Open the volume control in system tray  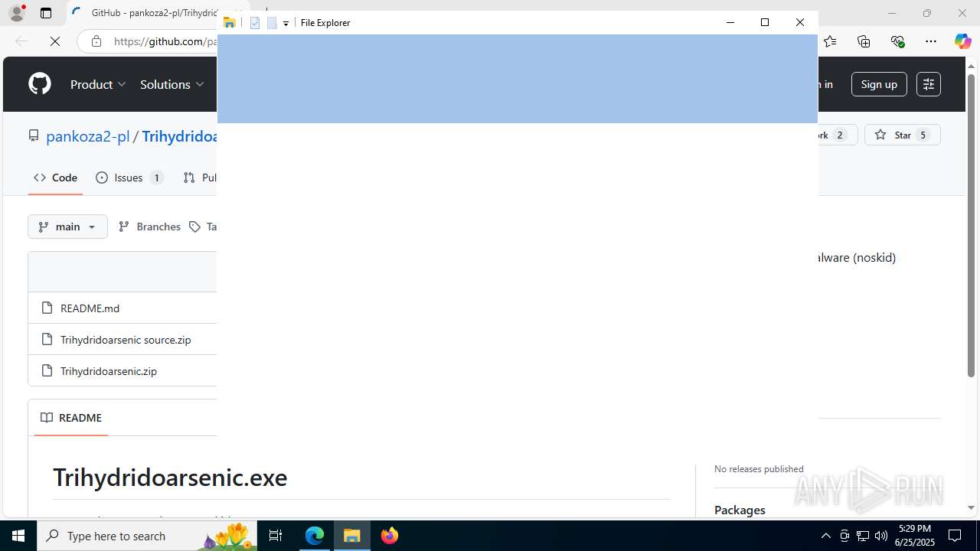880,536
